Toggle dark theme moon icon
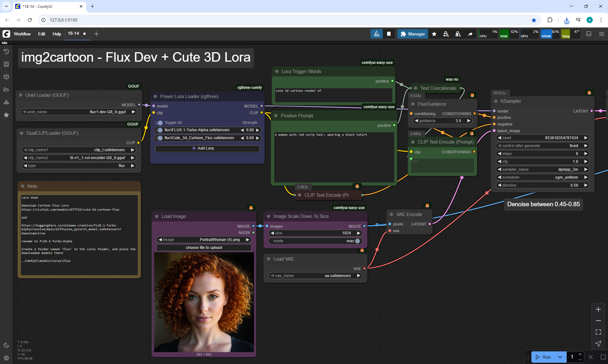This screenshot has width=608, height=364. point(6,345)
